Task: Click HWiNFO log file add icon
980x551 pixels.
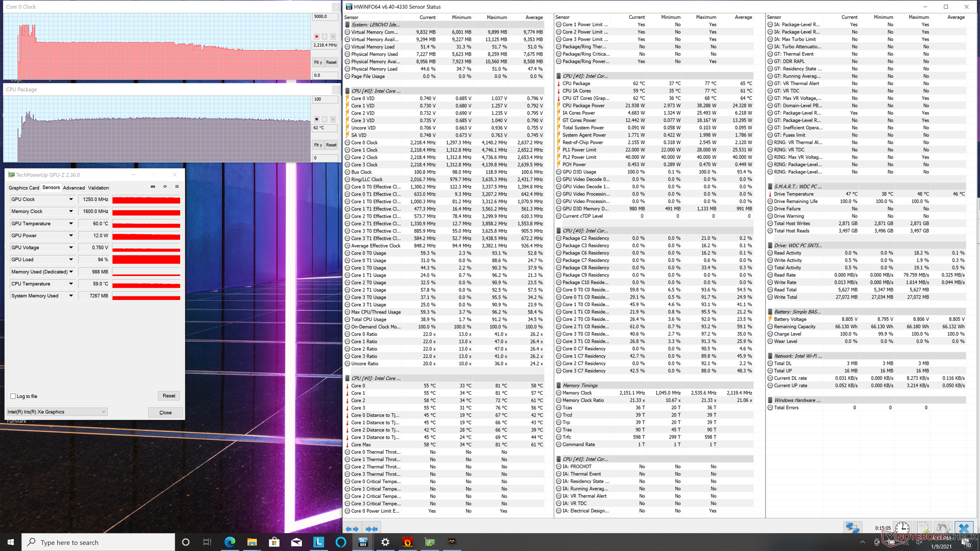Action: pyautogui.click(x=923, y=528)
